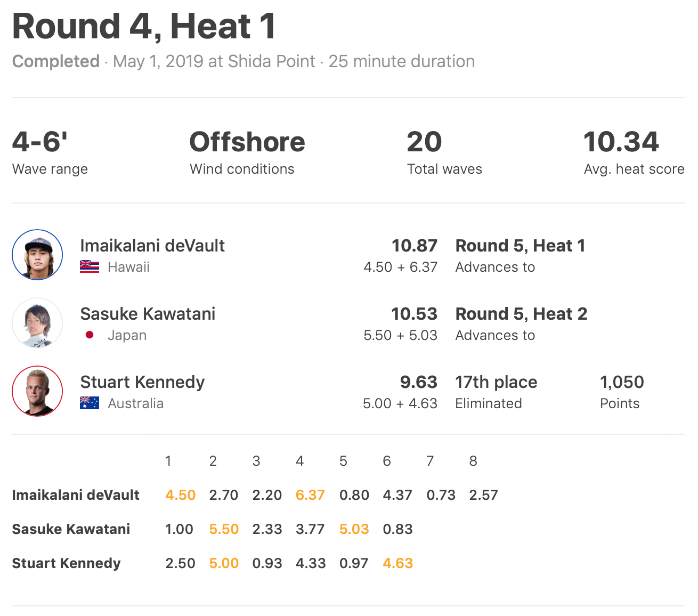Open Stuart Kennedy's profile name link
698x616 pixels.
click(x=142, y=382)
